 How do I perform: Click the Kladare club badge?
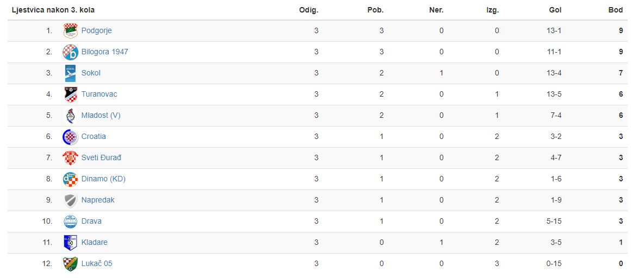(x=70, y=243)
